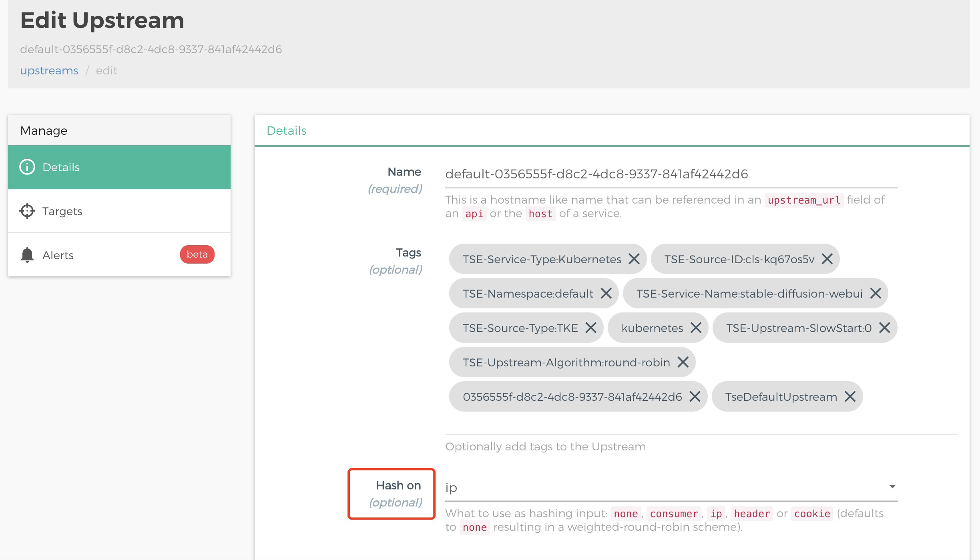Remove the TseDefaultUpstream tag
The image size is (980, 560).
850,397
